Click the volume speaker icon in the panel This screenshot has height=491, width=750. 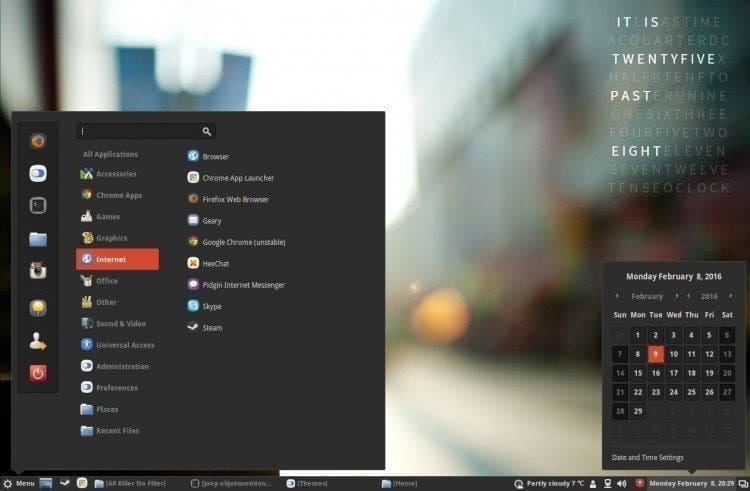[622, 484]
